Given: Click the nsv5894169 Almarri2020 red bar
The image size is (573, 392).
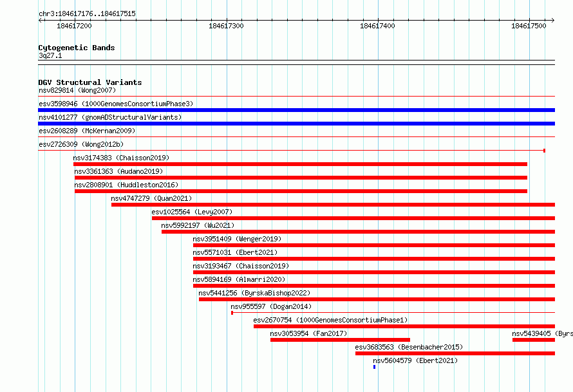Looking at the screenshot, I should coord(374,286).
